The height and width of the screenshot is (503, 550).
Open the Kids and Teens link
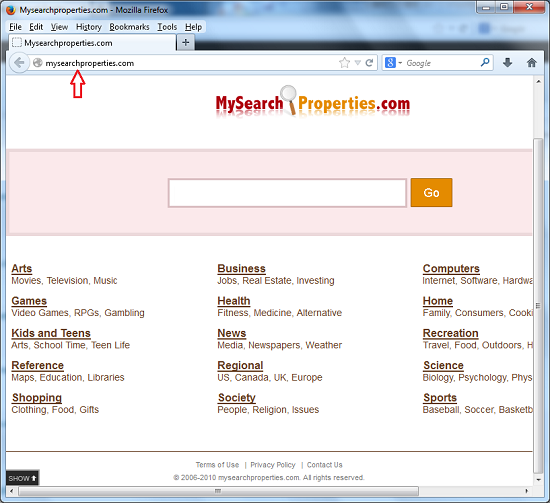(51, 333)
